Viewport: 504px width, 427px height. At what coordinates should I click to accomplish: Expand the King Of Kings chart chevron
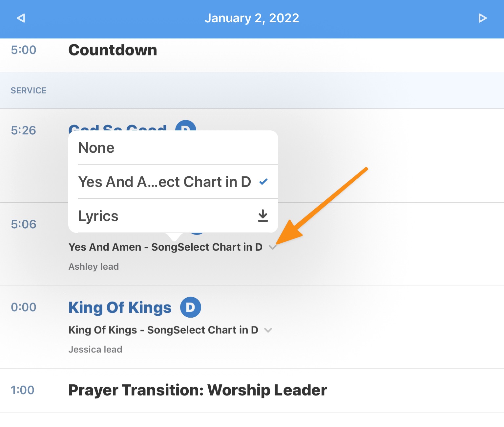pos(268,330)
